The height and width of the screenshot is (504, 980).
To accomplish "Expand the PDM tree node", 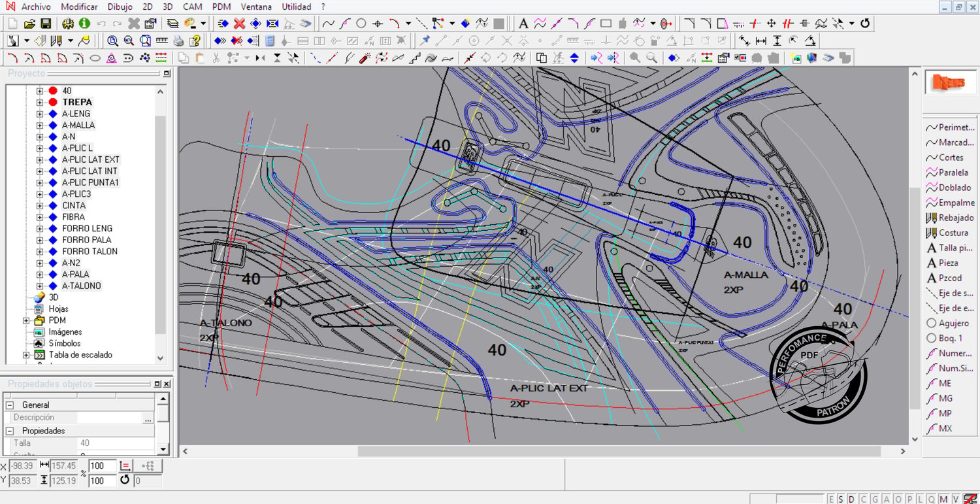I will tap(26, 320).
